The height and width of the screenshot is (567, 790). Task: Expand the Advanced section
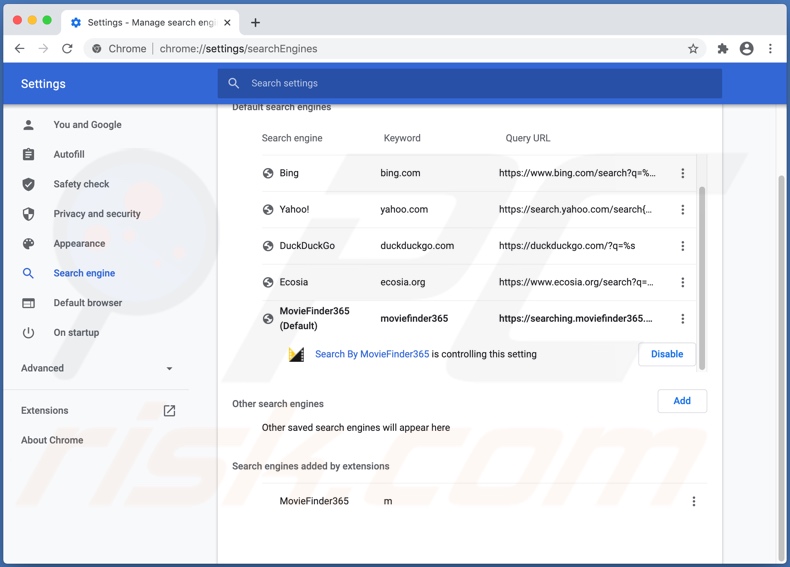pyautogui.click(x=96, y=368)
